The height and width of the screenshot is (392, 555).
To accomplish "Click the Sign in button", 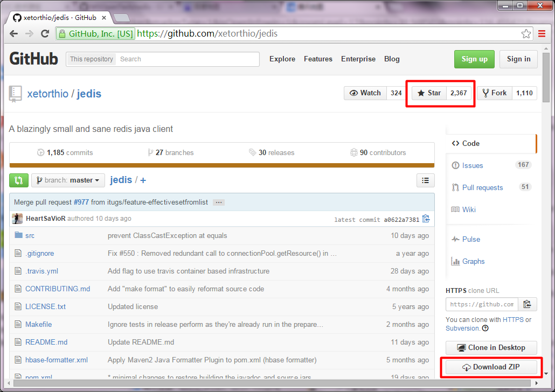I will pos(518,59).
